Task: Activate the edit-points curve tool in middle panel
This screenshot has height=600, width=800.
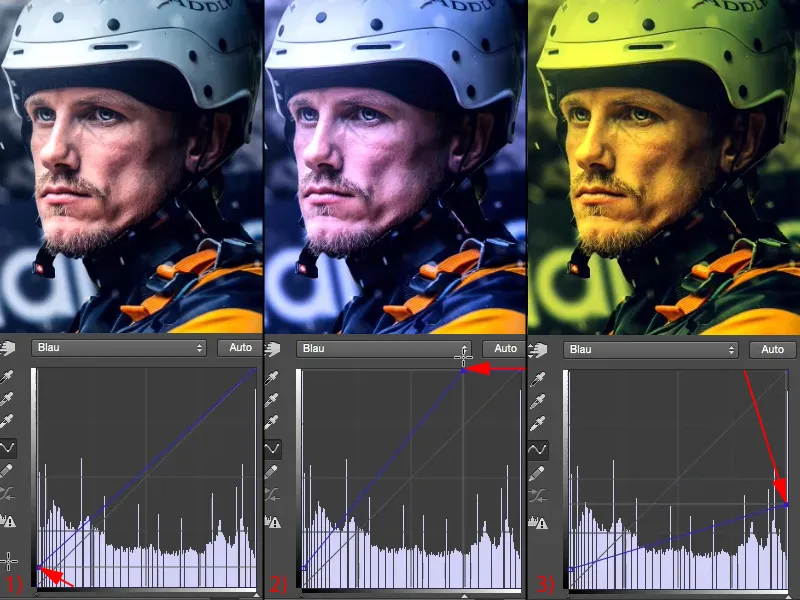Action: coord(272,449)
